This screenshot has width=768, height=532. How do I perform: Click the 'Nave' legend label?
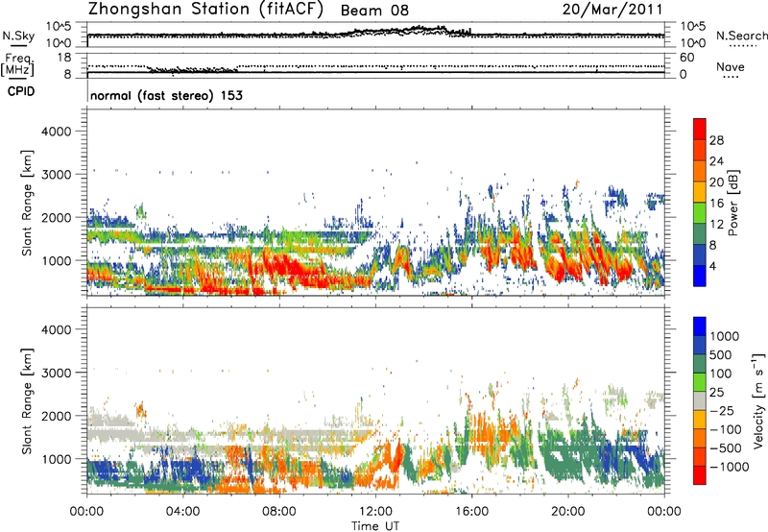pos(731,67)
